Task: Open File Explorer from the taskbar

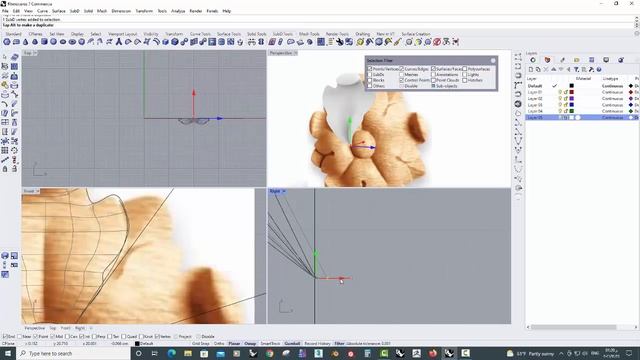Action: pos(188,353)
